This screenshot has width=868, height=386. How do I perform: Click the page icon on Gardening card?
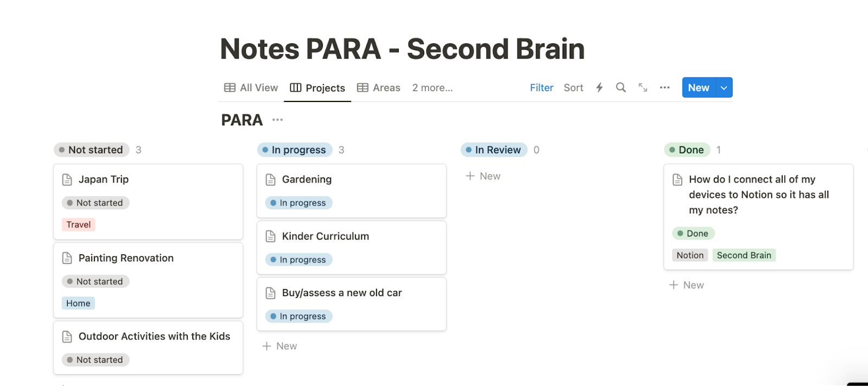click(270, 179)
